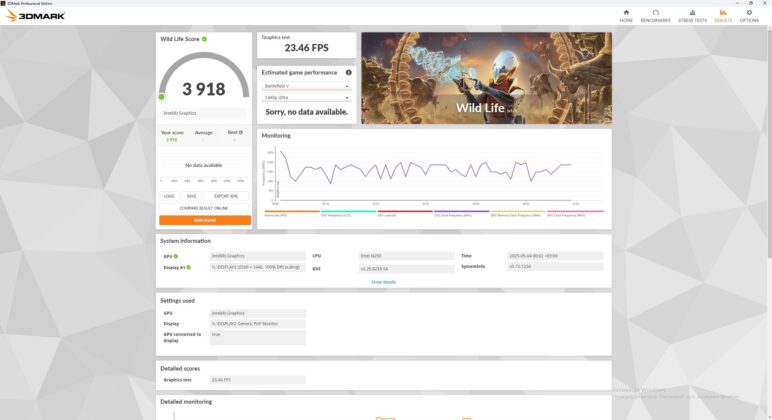Open the 1440p Ultra resolution dropdown
This screenshot has height=420, width=772.
click(306, 97)
